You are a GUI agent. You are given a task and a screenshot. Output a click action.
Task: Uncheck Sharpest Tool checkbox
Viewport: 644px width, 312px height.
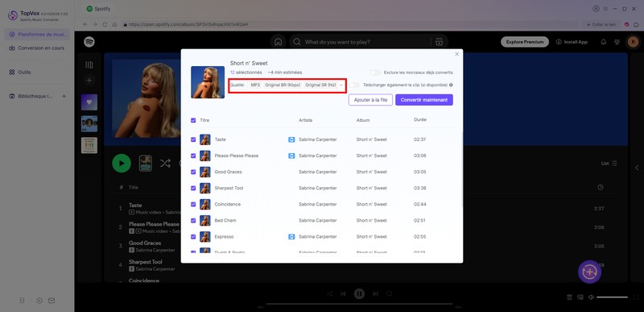point(193,189)
